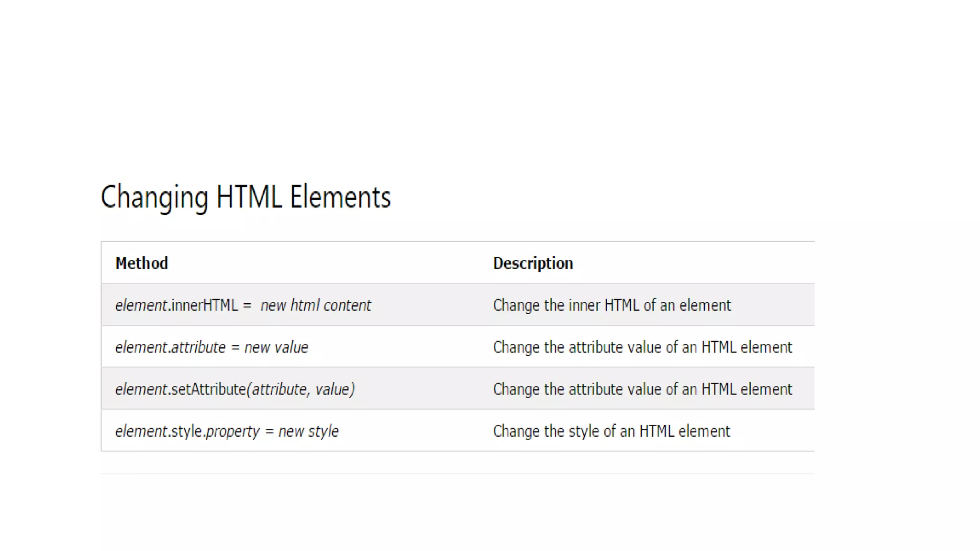Image resolution: width=980 pixels, height=551 pixels.
Task: Click the "(attribute, value)" parameters text
Action: [x=301, y=389]
